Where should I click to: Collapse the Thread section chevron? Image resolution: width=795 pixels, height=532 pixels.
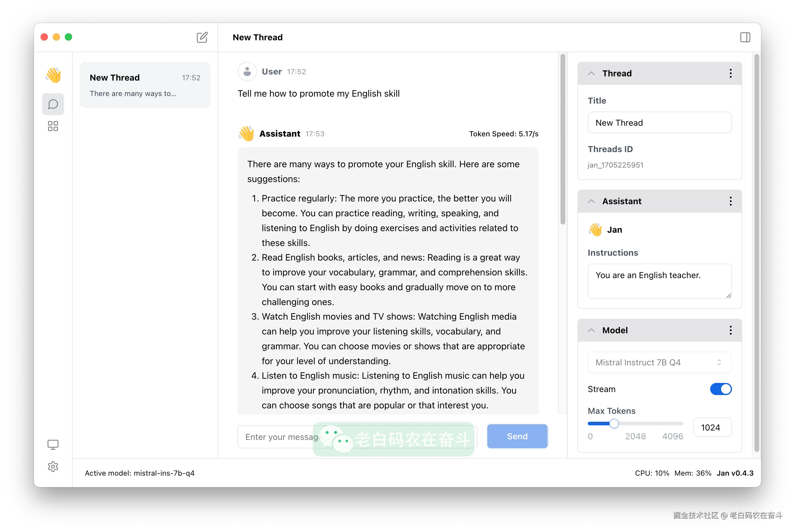click(x=591, y=73)
